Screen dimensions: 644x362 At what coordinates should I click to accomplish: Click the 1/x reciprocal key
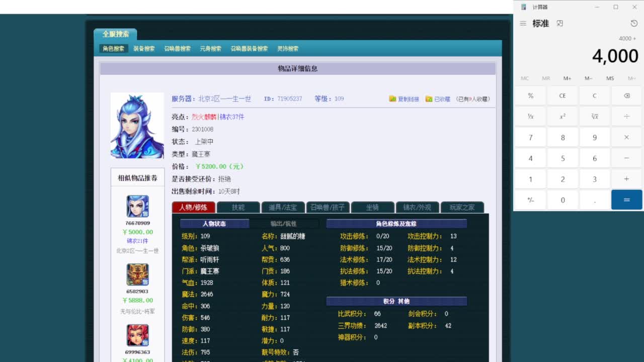[x=530, y=116]
